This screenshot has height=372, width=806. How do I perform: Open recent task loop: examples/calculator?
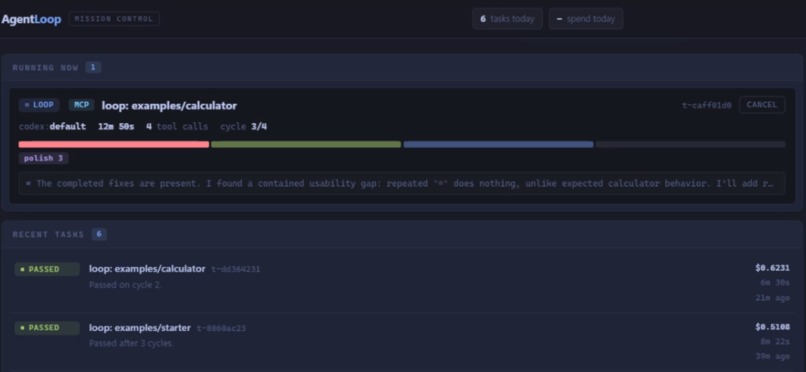click(x=147, y=269)
